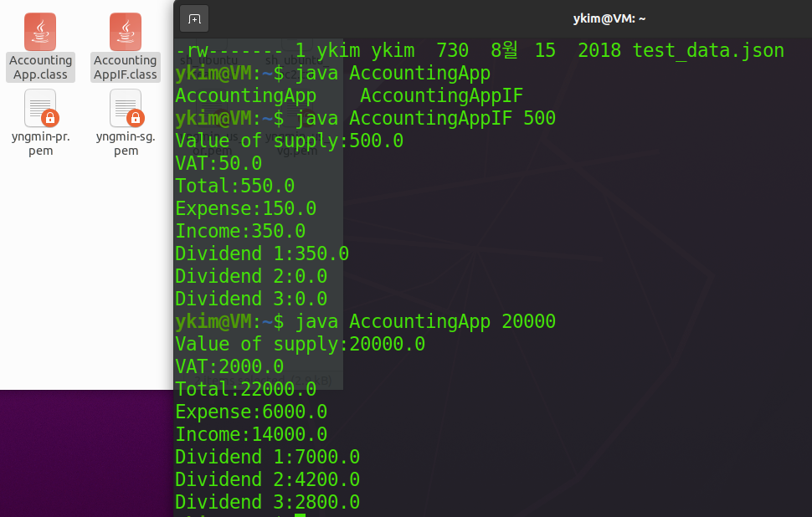This screenshot has height=517, width=812.
Task: Click 'Dividend 2:0.0' output line
Action: pyautogui.click(x=251, y=276)
